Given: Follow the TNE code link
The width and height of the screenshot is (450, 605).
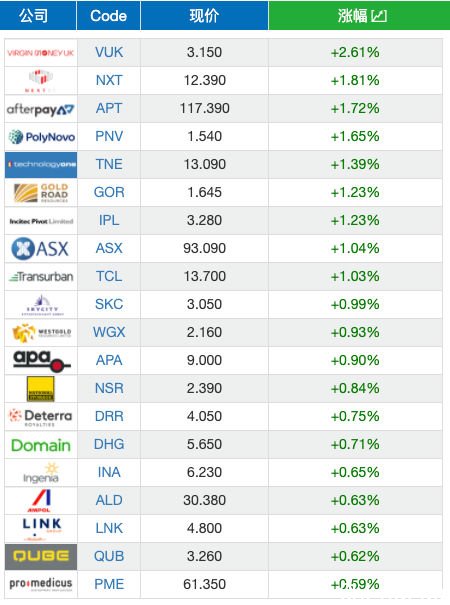Looking at the screenshot, I should click(x=109, y=164).
